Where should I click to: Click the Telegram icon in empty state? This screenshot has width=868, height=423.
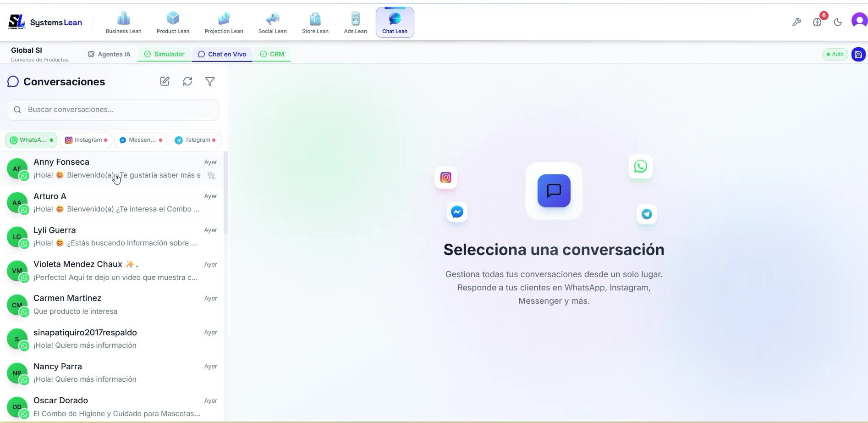point(647,214)
